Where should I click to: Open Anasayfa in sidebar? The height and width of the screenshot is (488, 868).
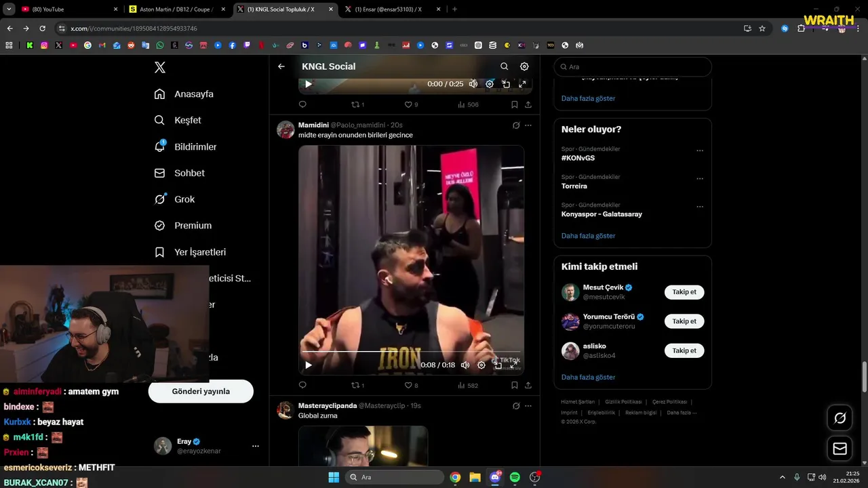pos(184,94)
